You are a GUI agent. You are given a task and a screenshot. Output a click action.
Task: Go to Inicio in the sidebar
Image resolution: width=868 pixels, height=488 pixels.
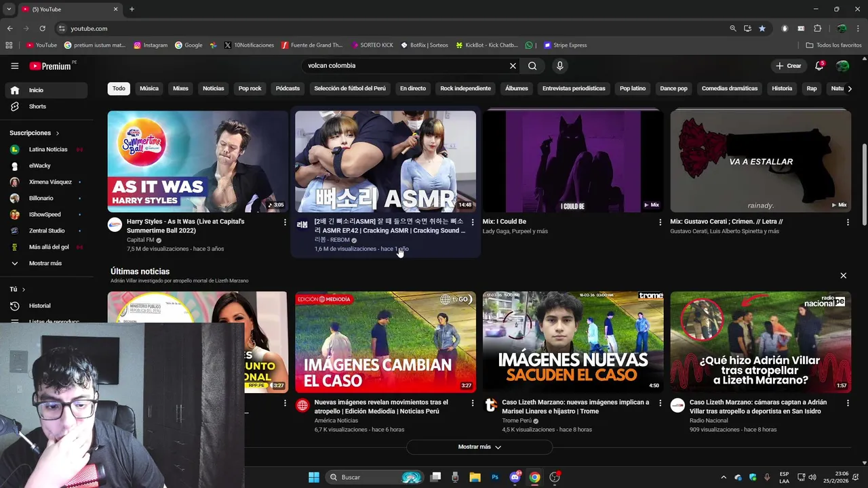pyautogui.click(x=45, y=90)
